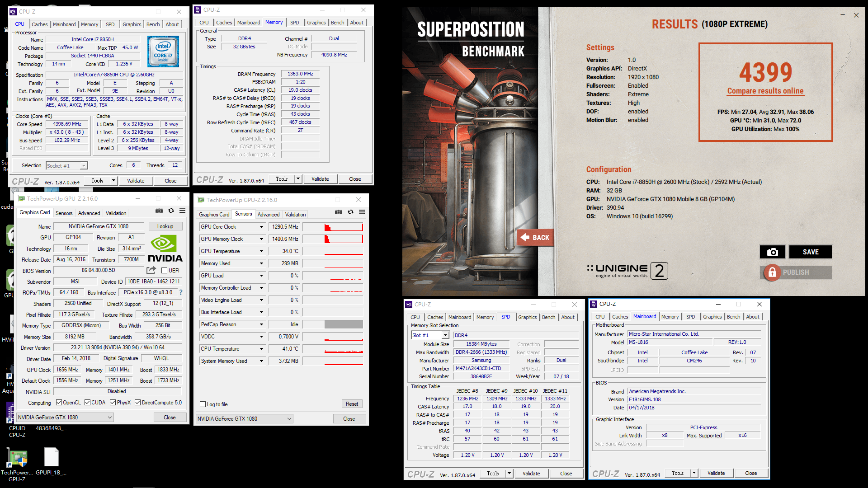The image size is (868, 488).
Task: Click the NVIDIA logo in GPU-Z
Action: [165, 249]
